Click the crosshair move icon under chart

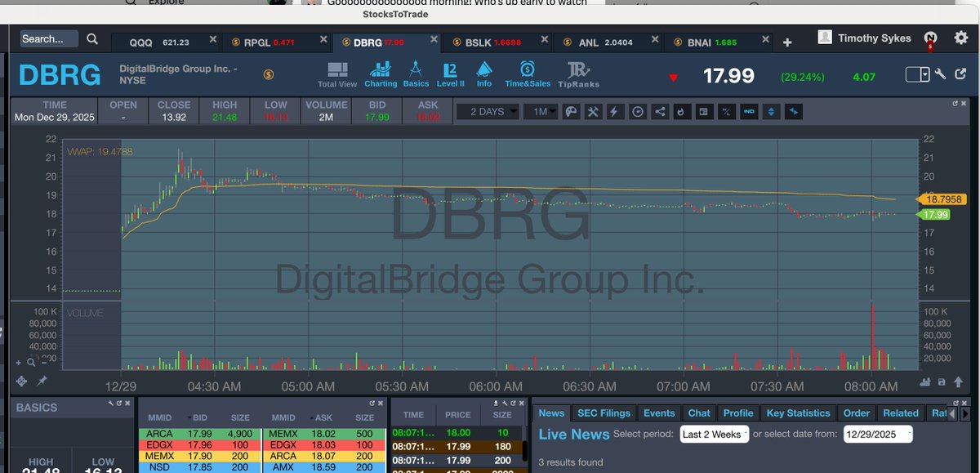[x=23, y=381]
